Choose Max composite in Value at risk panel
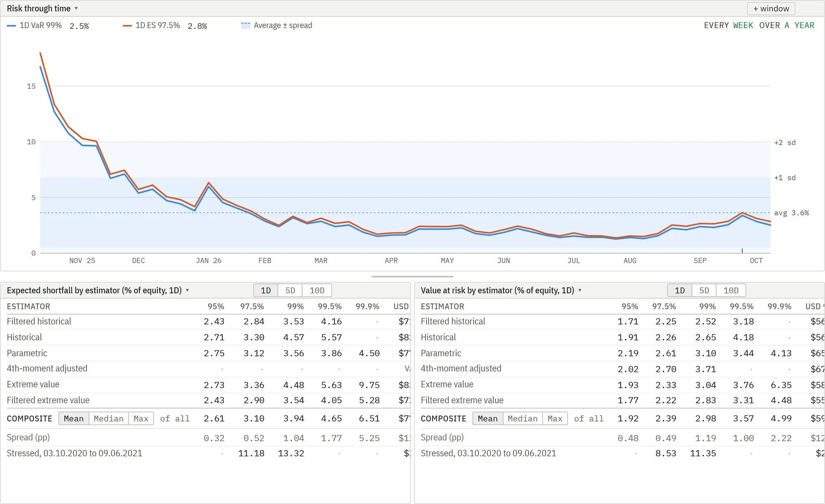Screen dimensions: 825x504 click(x=555, y=419)
